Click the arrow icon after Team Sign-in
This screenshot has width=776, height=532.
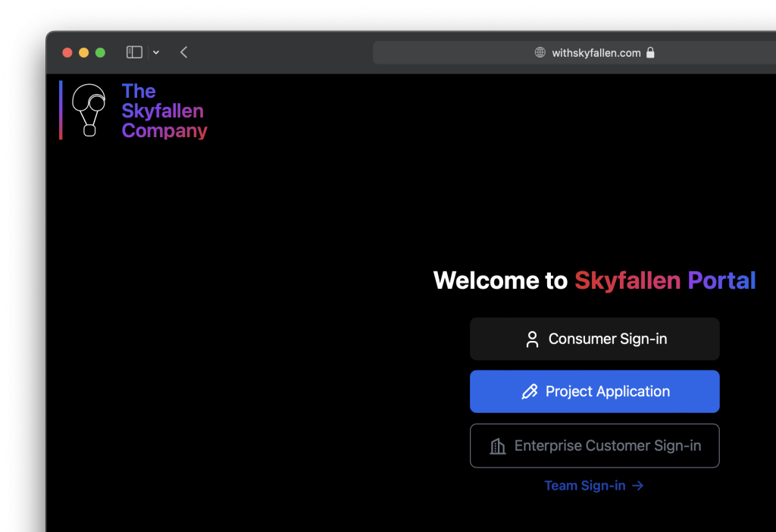(x=637, y=486)
